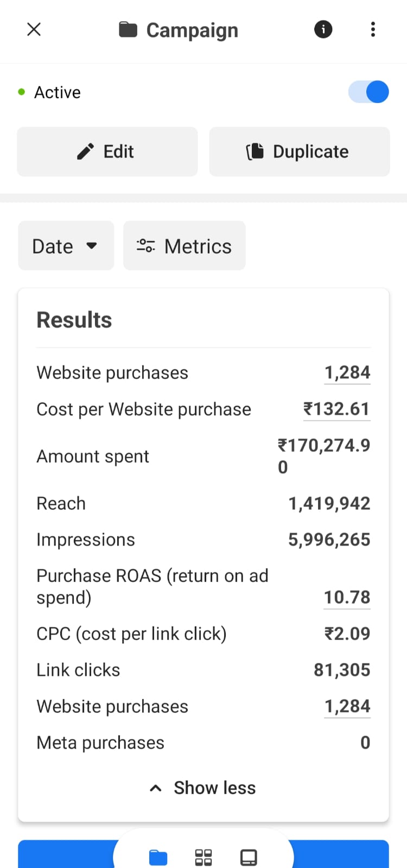
Task: Close the Campaign panel with the X
Action: click(x=34, y=29)
